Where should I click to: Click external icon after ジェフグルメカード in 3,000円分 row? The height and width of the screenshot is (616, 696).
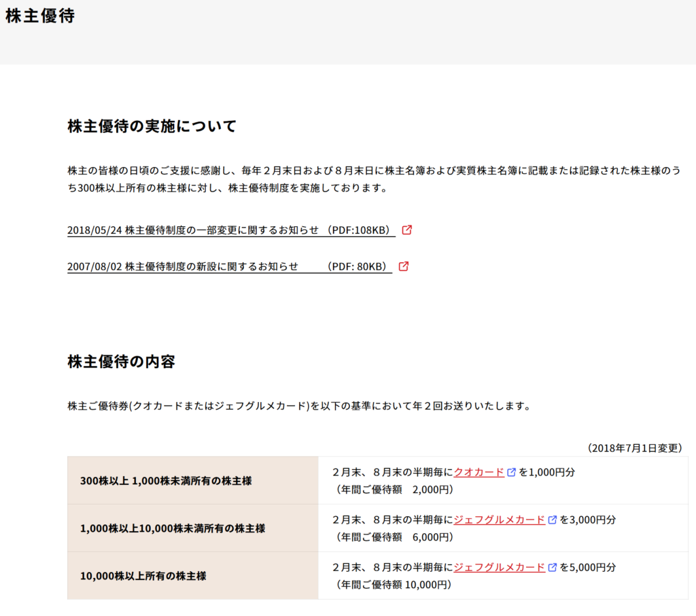(553, 520)
